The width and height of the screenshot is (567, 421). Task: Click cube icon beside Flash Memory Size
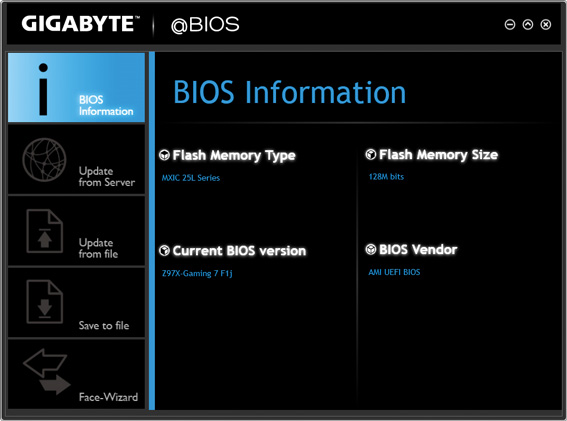371,154
